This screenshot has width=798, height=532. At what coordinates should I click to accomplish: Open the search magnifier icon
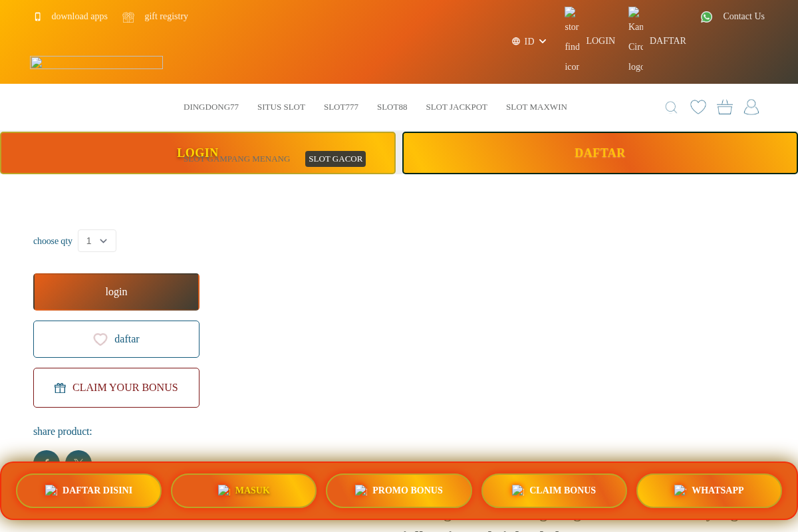[x=671, y=107]
